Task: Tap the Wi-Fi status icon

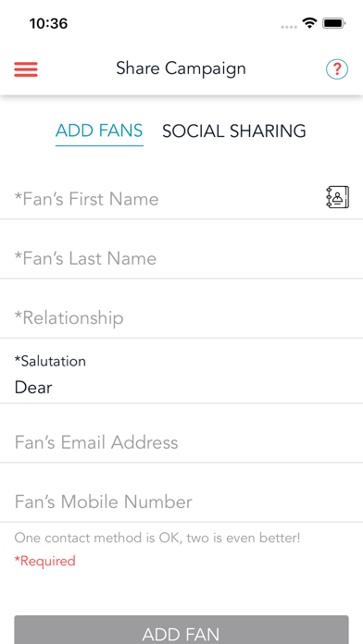Action: point(309,23)
